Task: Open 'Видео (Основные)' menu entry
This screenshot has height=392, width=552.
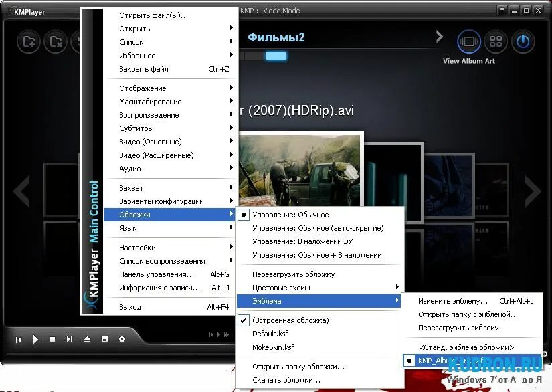Action: pos(171,141)
